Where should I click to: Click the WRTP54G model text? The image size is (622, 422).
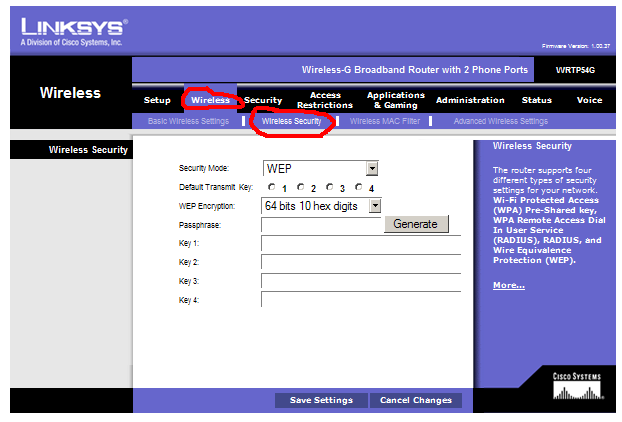coord(575,70)
